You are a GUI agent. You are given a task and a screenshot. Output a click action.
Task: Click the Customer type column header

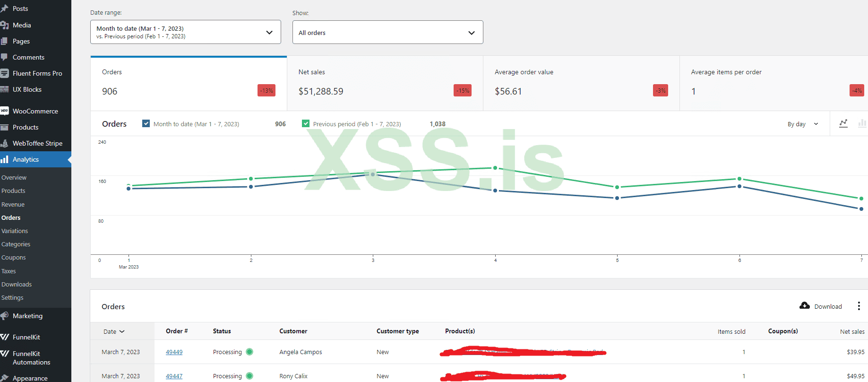click(x=398, y=331)
